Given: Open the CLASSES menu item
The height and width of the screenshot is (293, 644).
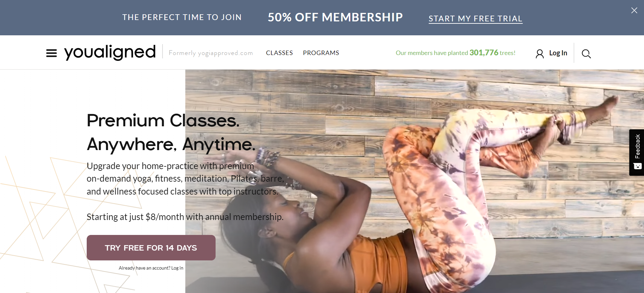Looking at the screenshot, I should pyautogui.click(x=279, y=53).
